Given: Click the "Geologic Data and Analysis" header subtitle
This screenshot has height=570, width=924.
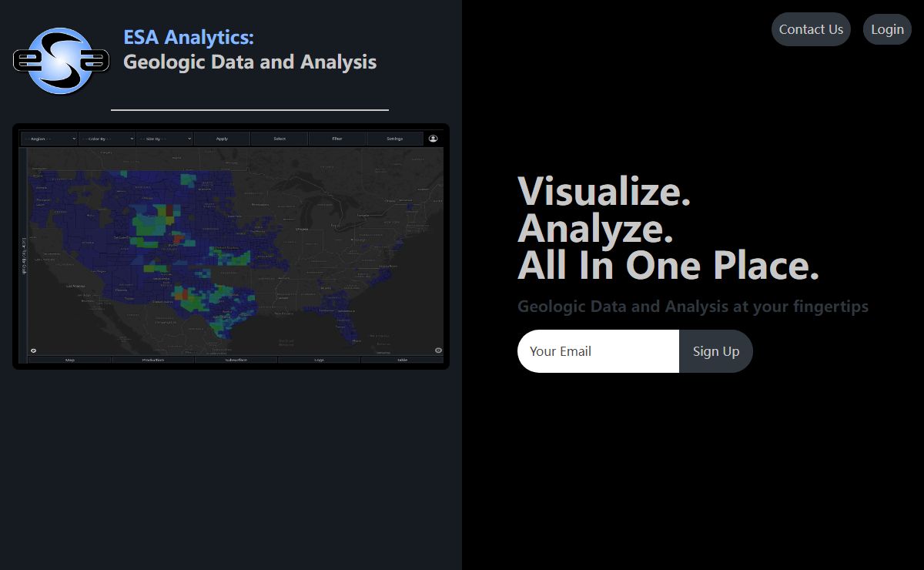Looking at the screenshot, I should point(250,62).
